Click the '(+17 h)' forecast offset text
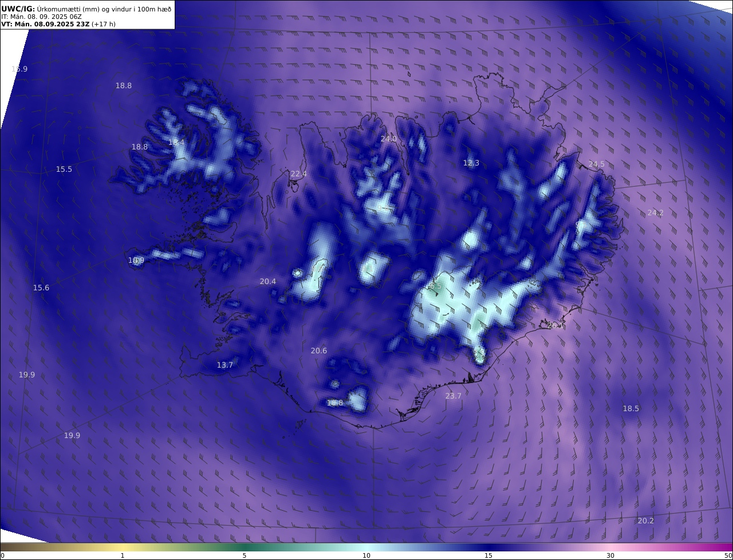The width and height of the screenshot is (733, 560). click(x=105, y=24)
